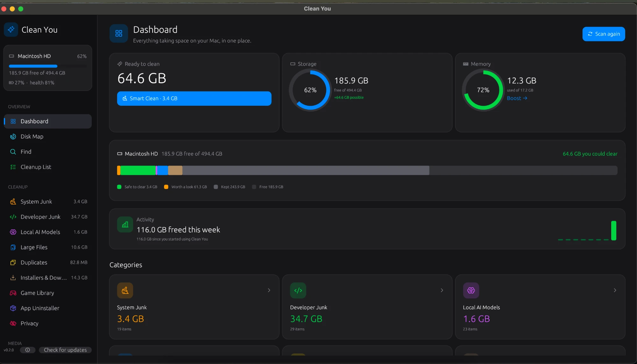The height and width of the screenshot is (364, 637).
Task: Click the Developer Junk code icon in sidebar
Action: 13,217
